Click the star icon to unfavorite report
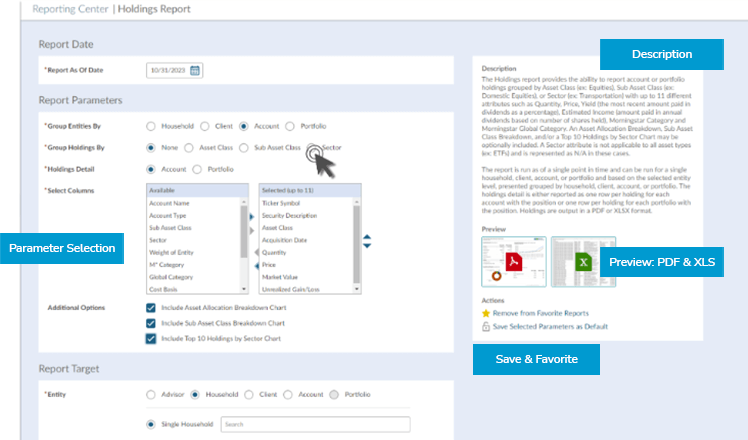 (486, 313)
